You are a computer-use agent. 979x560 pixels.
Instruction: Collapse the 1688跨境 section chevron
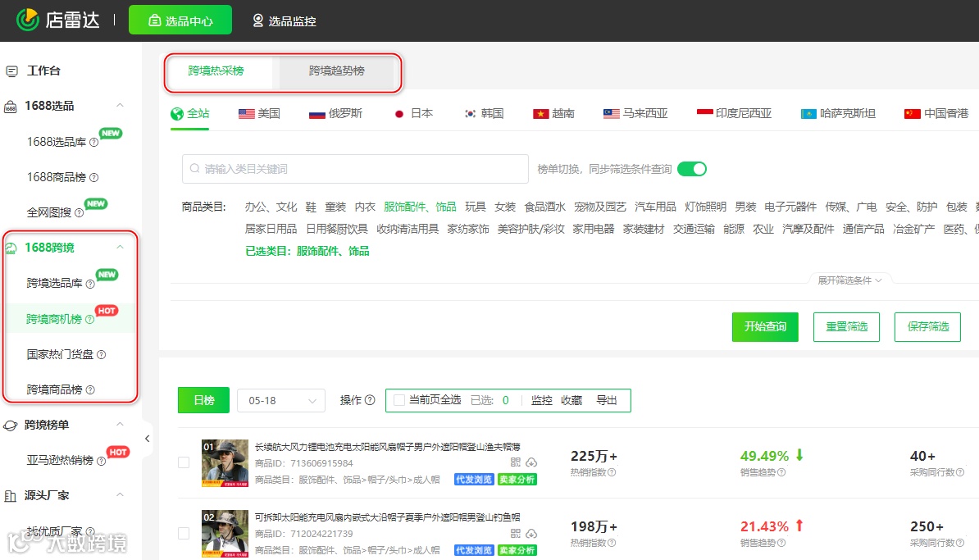click(x=120, y=248)
